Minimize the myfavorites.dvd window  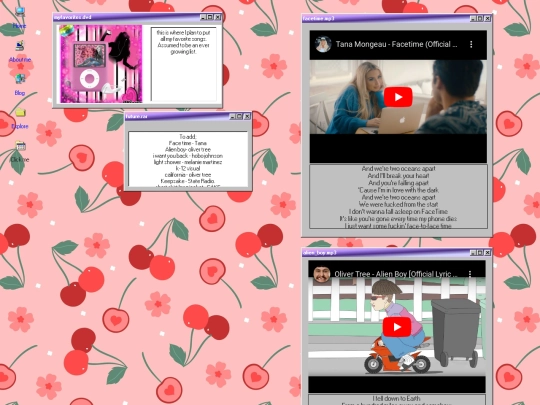coord(203,17)
